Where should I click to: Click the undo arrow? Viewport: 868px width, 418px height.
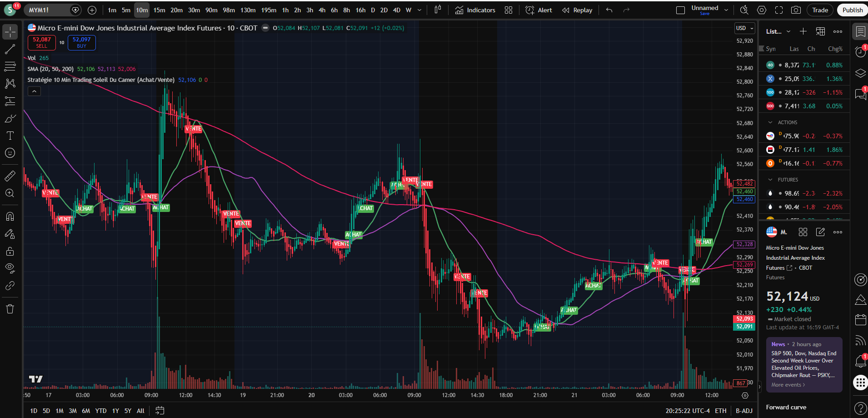(609, 10)
